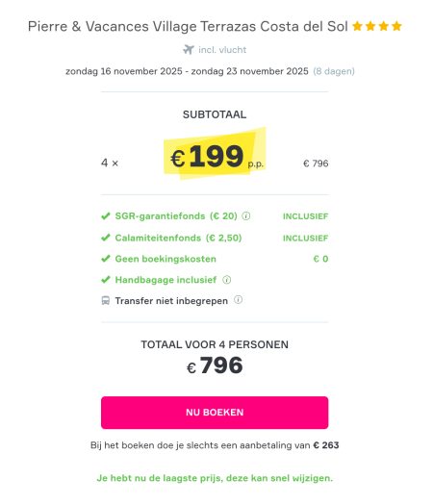Screen dimensions: 433x504
Task: Open the Handbagage inclusief info icon
Action: pos(227,280)
